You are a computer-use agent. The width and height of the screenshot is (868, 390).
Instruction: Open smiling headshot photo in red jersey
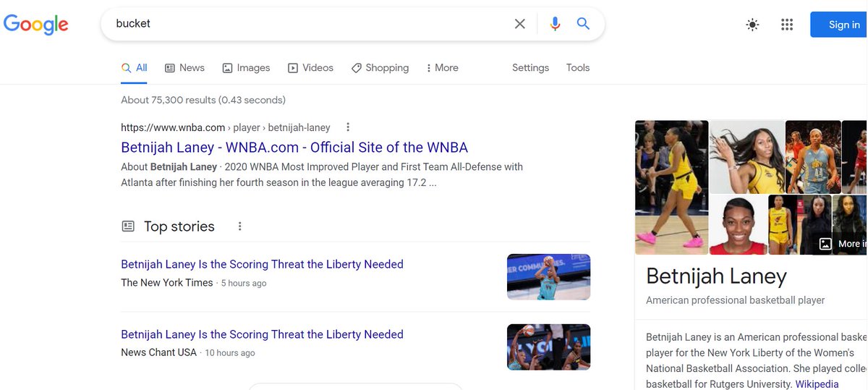738,225
